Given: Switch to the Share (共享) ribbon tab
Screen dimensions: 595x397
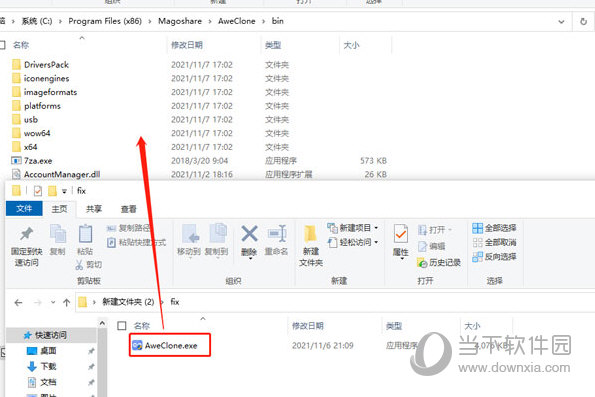Looking at the screenshot, I should 94,209.
